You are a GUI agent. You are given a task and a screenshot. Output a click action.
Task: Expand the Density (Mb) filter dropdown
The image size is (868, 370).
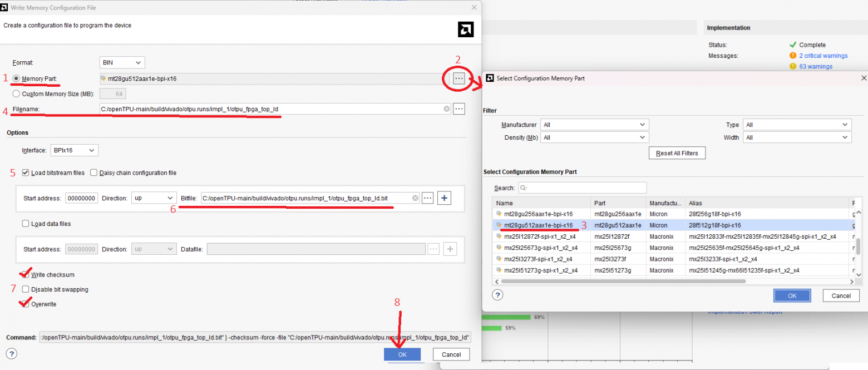click(595, 137)
